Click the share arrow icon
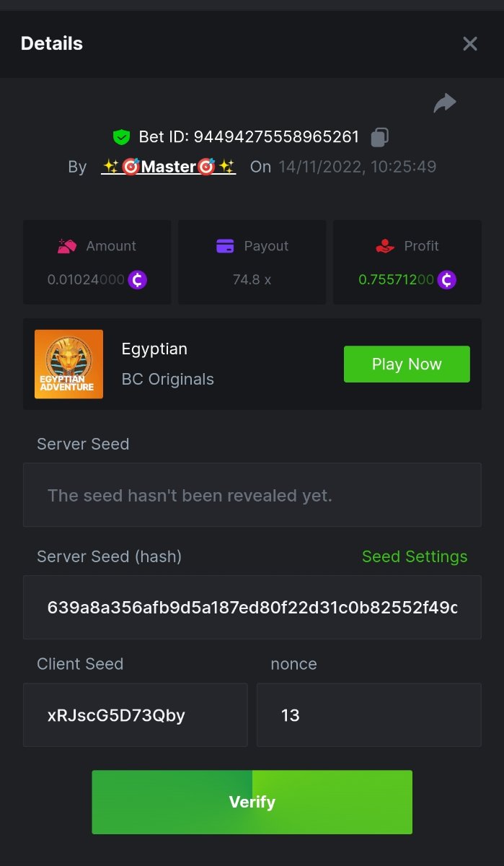Viewport: 504px width, 866px height. pos(445,103)
